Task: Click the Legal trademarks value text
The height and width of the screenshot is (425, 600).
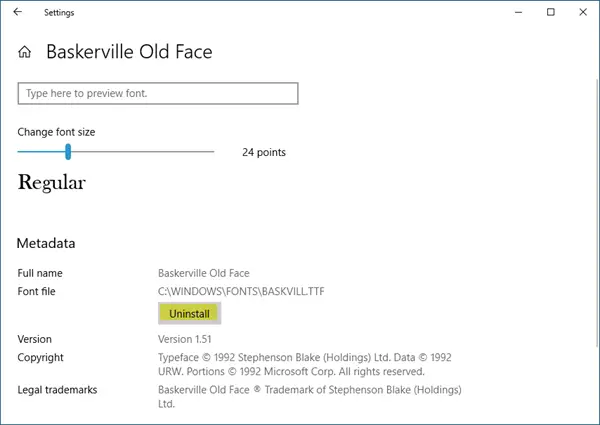Action: [310, 397]
